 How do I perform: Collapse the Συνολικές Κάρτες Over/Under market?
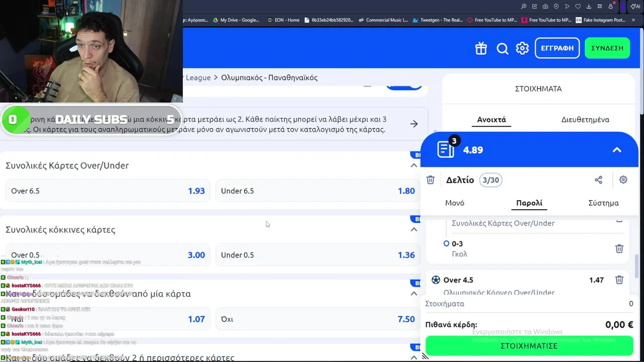[x=414, y=165]
